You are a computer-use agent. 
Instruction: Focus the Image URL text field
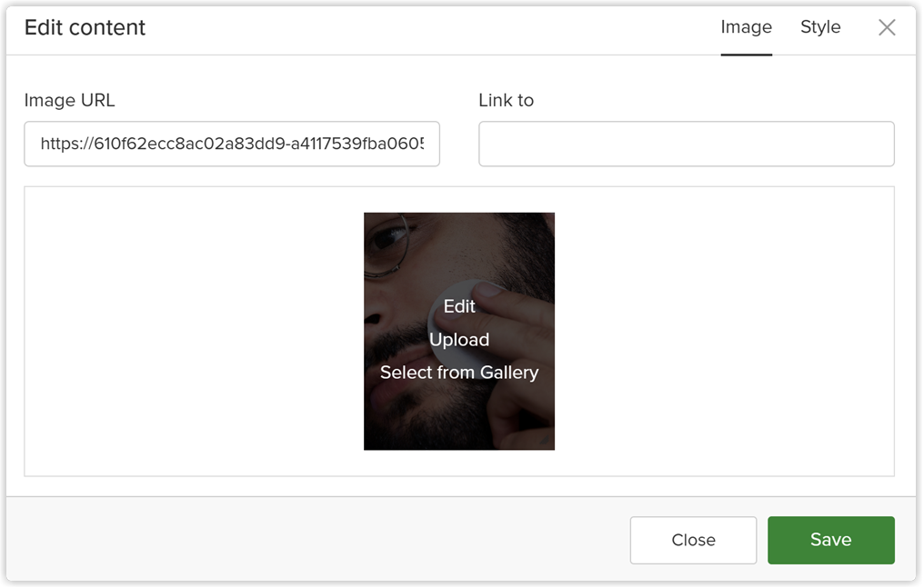[x=232, y=144]
